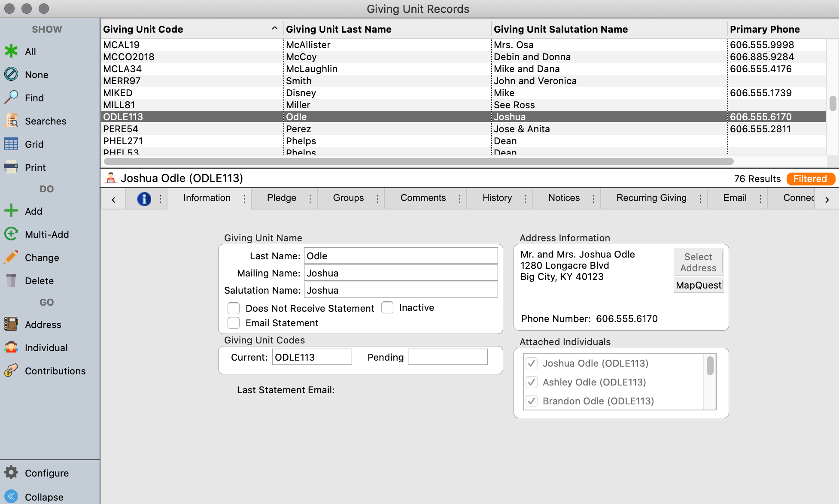Open the Find magnifier tool
The width and height of the screenshot is (839, 504).
[x=11, y=98]
